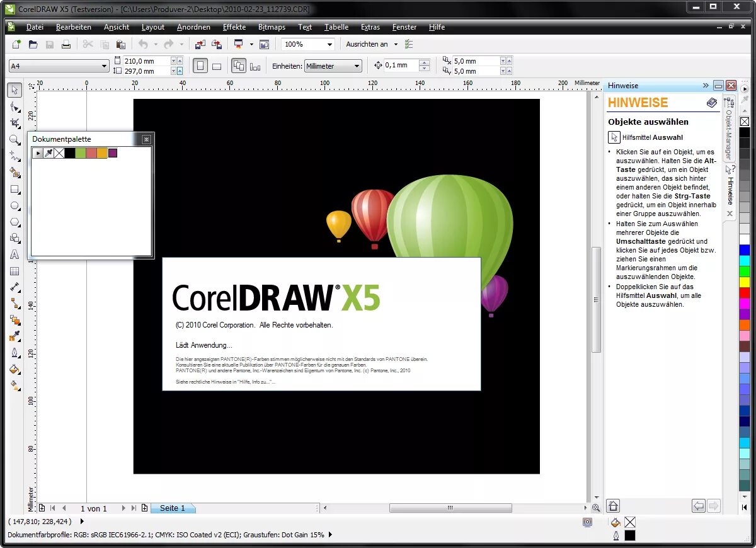Screen dimensions: 756x548
Task: Select the Zoom tool
Action: pos(14,140)
